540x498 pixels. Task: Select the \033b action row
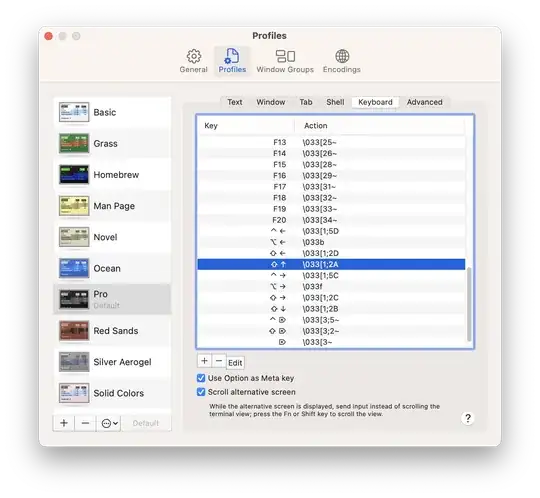[331, 242]
